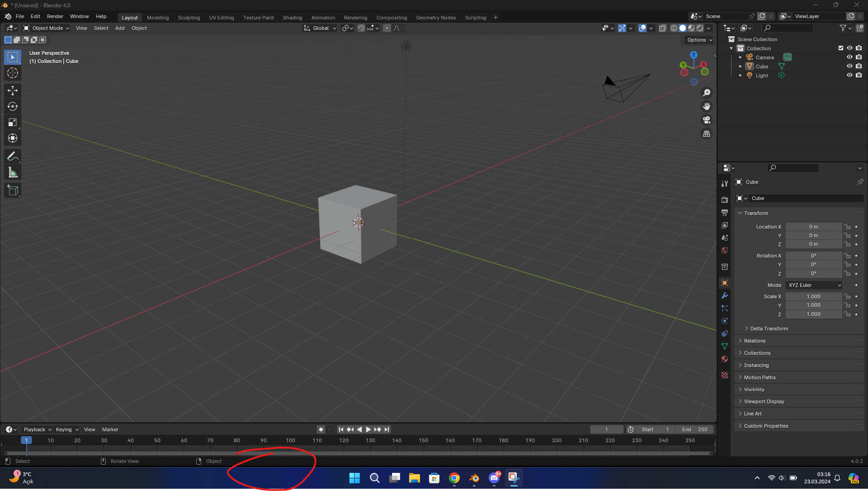
Task: Click the pan hand viewport icon
Action: pyautogui.click(x=707, y=106)
